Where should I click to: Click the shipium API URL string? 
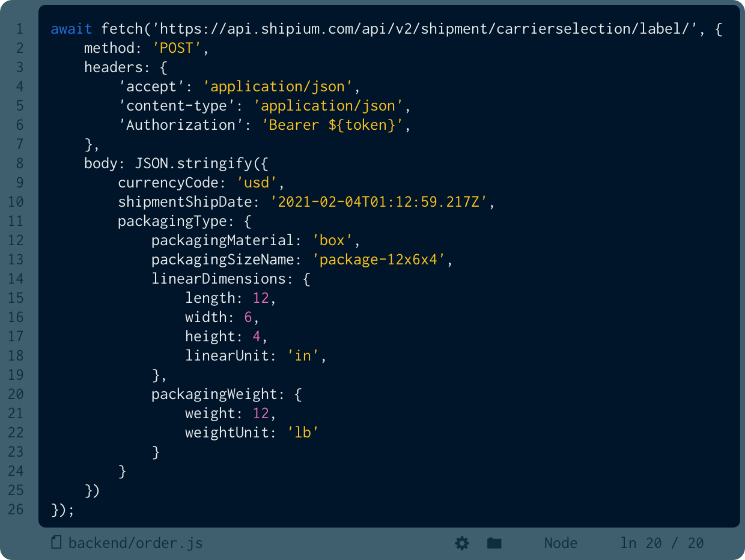[x=424, y=29]
